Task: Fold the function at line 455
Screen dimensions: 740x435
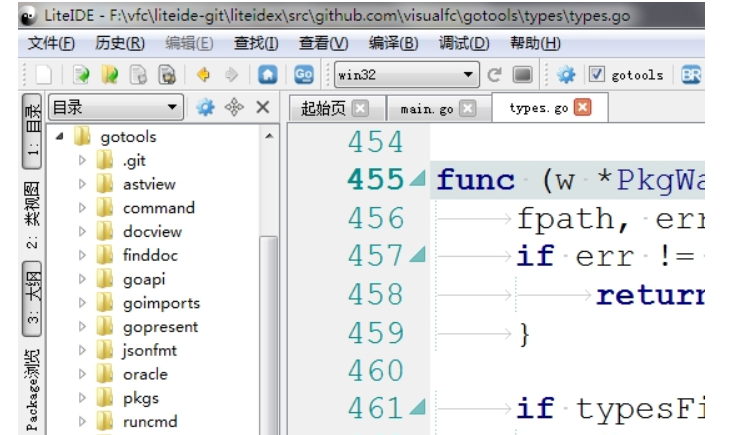Action: click(417, 178)
